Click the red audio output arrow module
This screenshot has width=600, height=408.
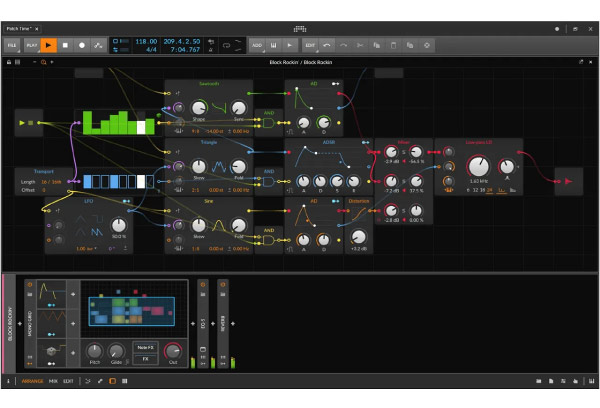coord(569,181)
